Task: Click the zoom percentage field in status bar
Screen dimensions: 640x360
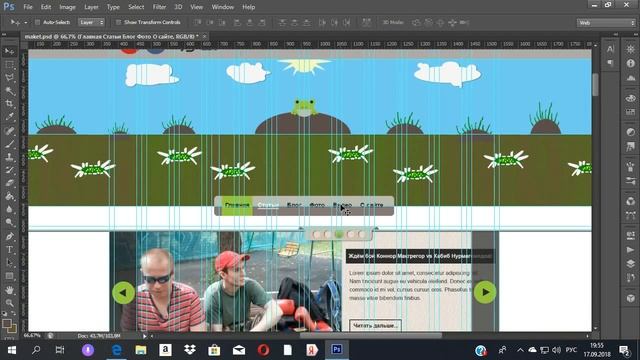Action: coord(32,336)
